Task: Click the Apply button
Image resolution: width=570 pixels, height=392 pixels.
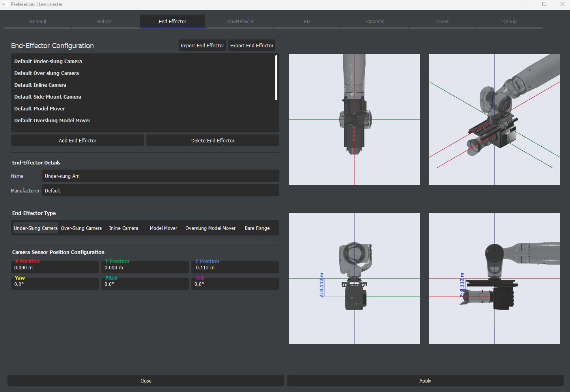Action: click(x=425, y=381)
